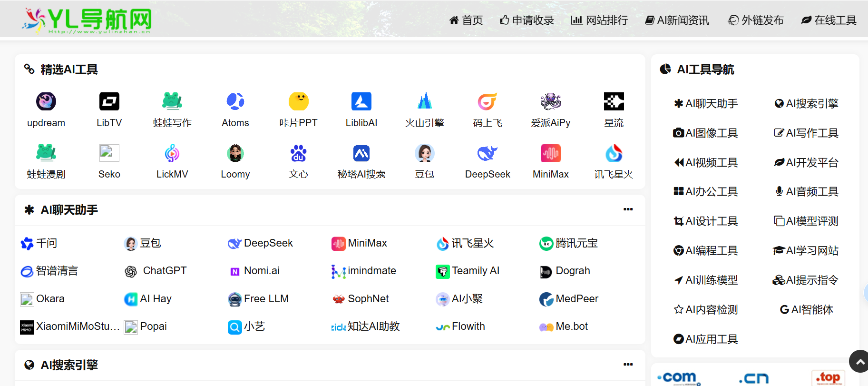Expand the AI搜索引擎 more options dots
This screenshot has height=386, width=868.
(x=628, y=365)
